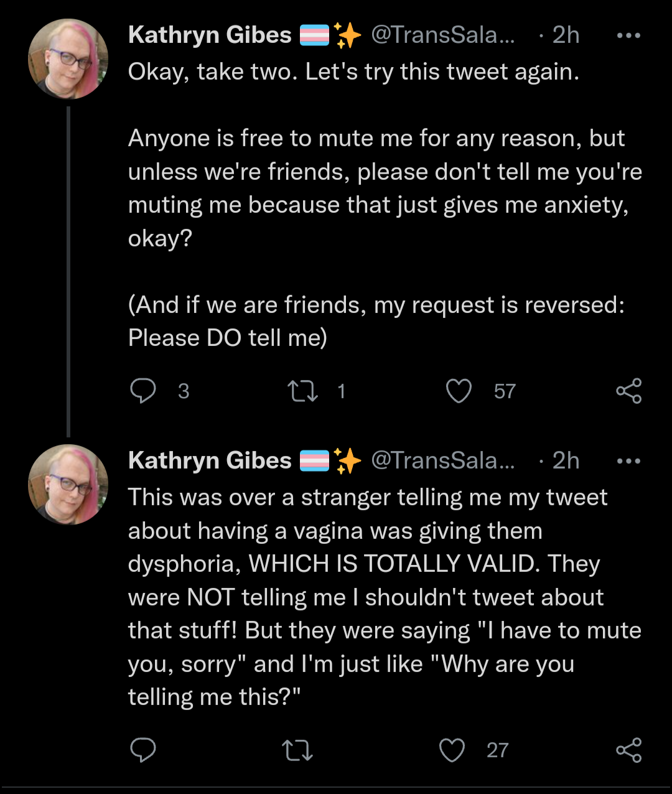Open second tweet text about a stranger

[x=385, y=597]
